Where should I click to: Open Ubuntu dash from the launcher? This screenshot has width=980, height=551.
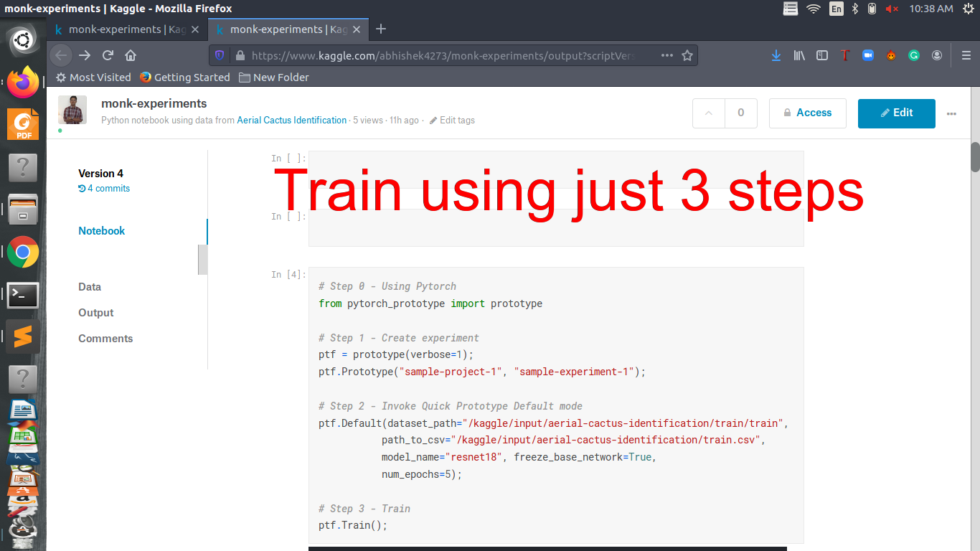[x=23, y=40]
